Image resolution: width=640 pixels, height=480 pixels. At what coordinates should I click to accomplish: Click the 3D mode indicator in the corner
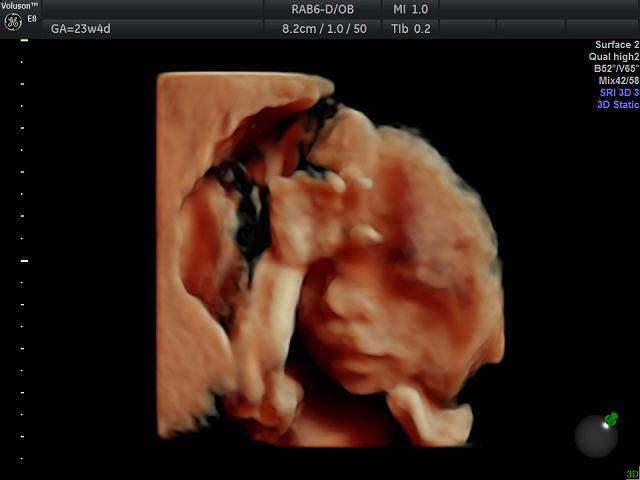pyautogui.click(x=632, y=474)
